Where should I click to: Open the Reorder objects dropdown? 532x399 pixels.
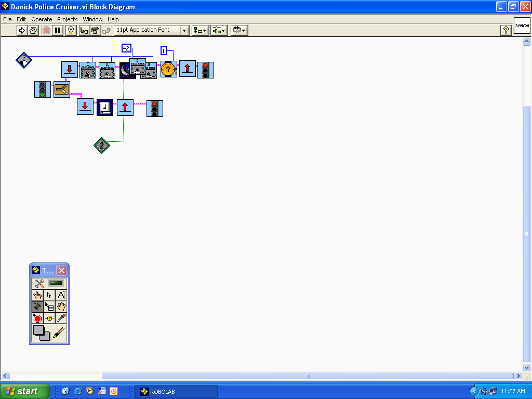(x=238, y=30)
